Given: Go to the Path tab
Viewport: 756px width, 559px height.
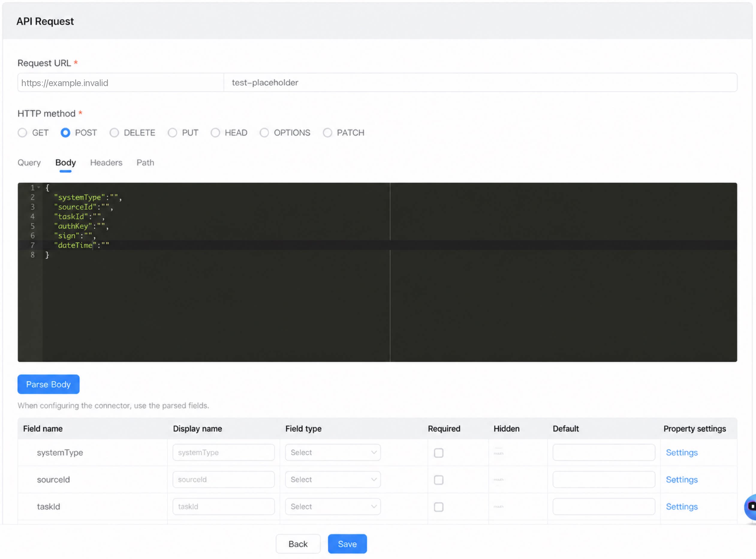Looking at the screenshot, I should point(145,163).
